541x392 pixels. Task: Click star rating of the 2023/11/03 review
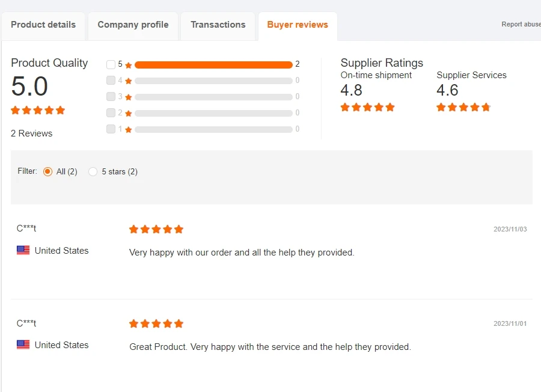[x=156, y=229]
